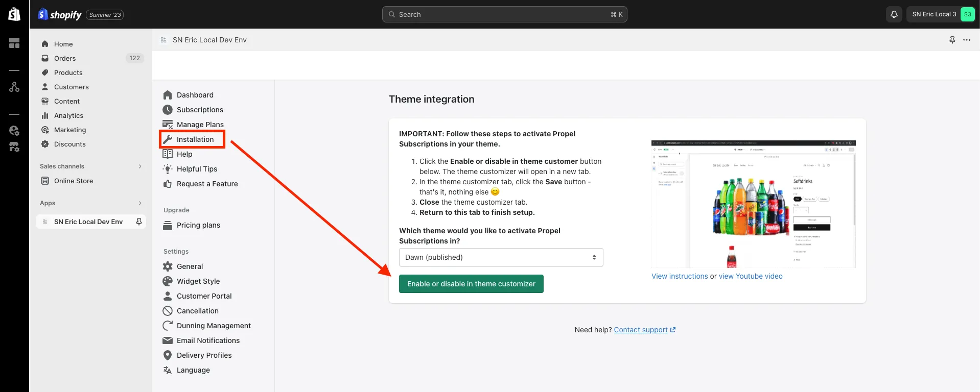Click the Installation wrench icon
The width and height of the screenshot is (980, 392).
point(168,139)
